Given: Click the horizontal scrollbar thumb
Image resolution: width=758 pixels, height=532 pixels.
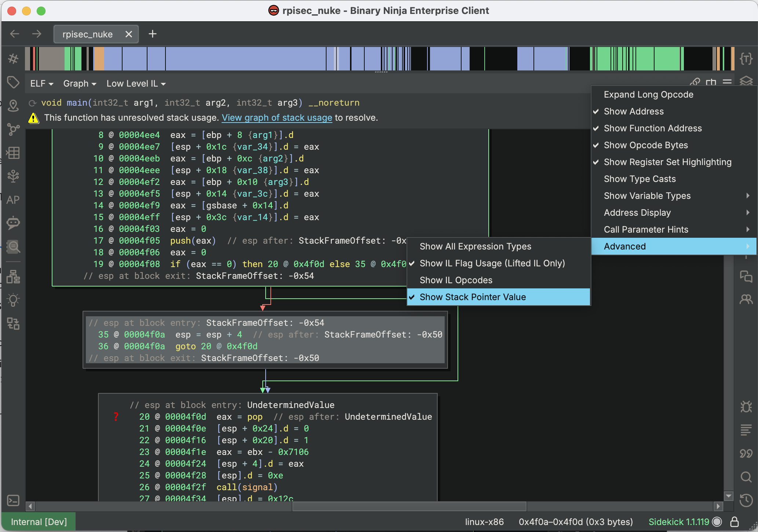Looking at the screenshot, I should click(x=409, y=506).
